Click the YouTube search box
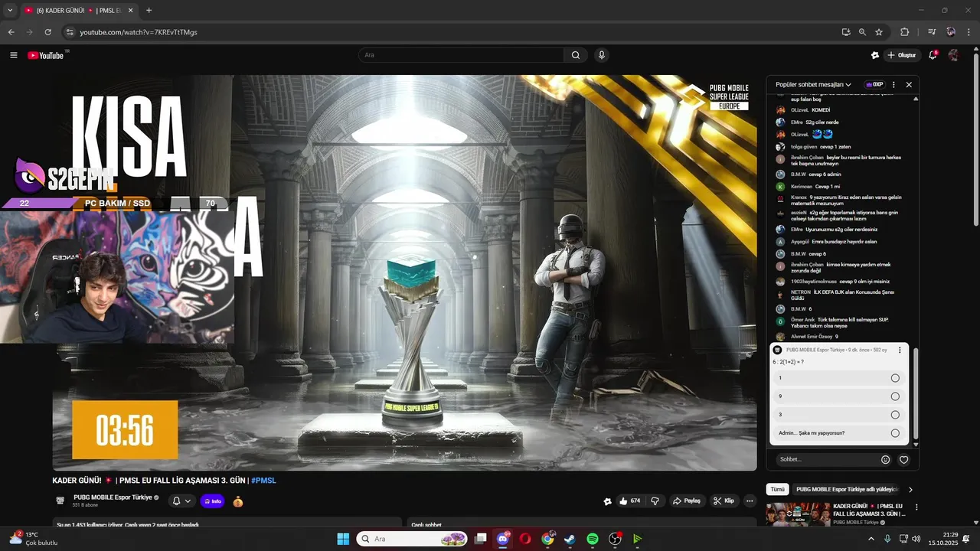 (461, 55)
